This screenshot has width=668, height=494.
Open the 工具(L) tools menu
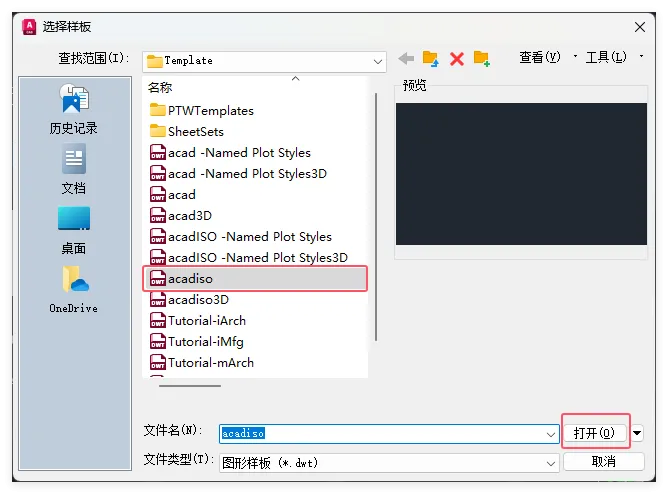pos(606,57)
